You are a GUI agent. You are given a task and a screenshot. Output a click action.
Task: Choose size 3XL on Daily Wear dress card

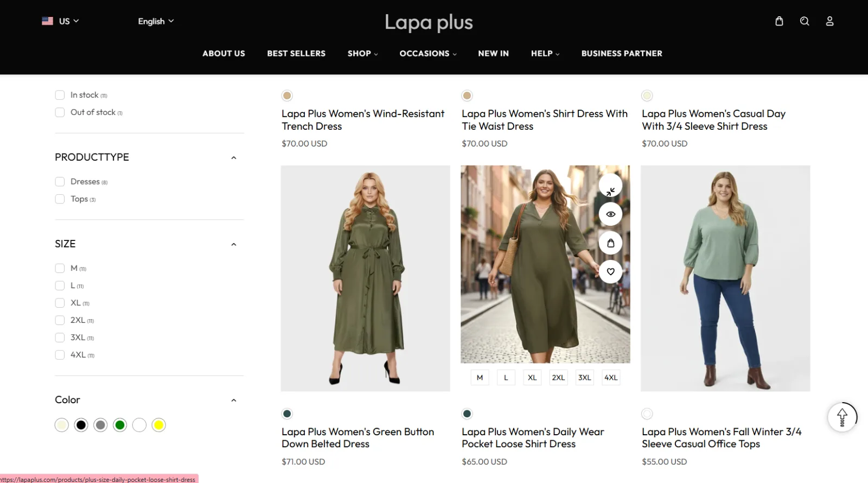tap(584, 378)
